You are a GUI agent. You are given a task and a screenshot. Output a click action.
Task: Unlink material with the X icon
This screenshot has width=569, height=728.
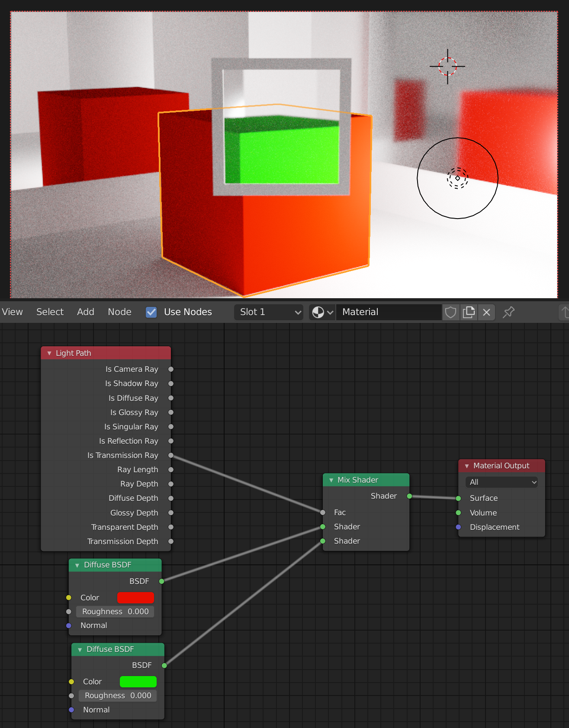[487, 312]
